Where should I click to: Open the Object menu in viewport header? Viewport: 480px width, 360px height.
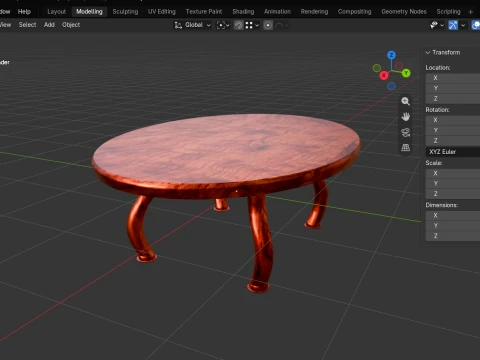click(x=71, y=25)
